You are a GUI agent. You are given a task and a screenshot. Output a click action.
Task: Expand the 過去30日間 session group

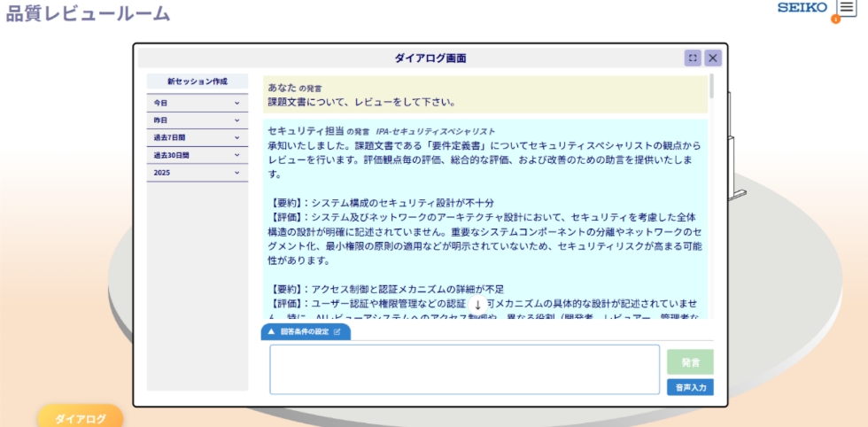(x=197, y=156)
